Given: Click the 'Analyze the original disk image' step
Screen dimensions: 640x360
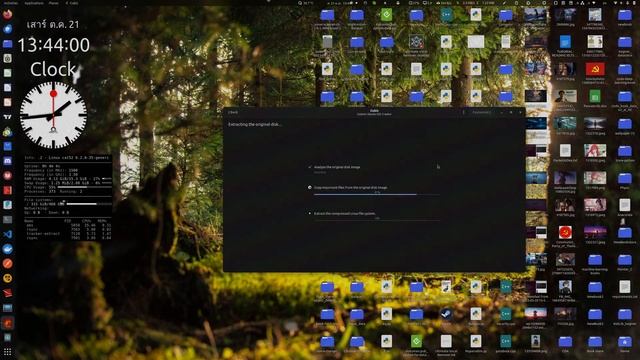Looking at the screenshot, I should (337, 167).
